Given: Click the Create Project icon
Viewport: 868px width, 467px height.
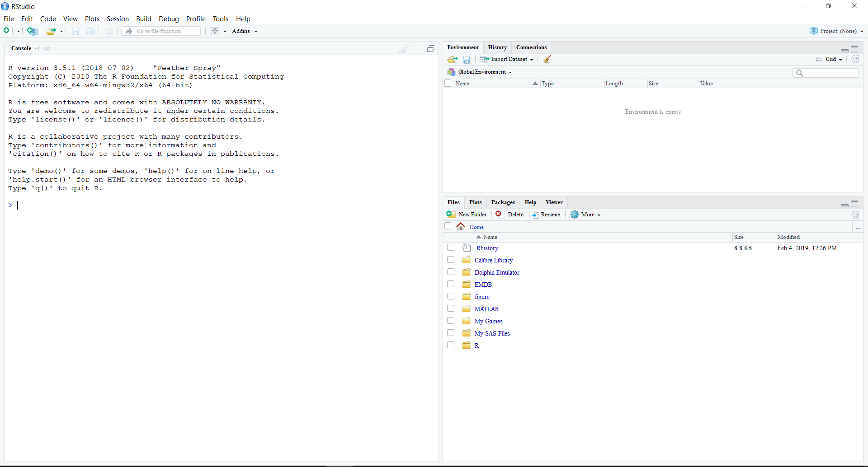Looking at the screenshot, I should (32, 31).
